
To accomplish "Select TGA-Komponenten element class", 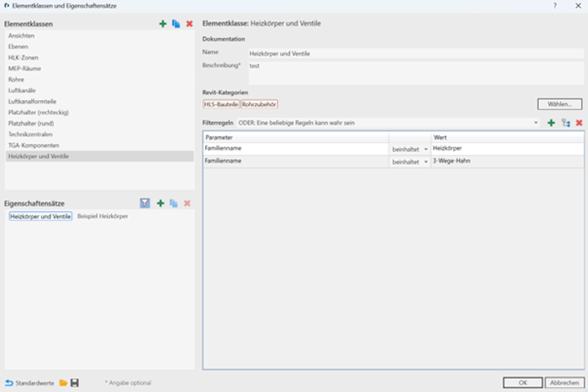I will 34,145.
